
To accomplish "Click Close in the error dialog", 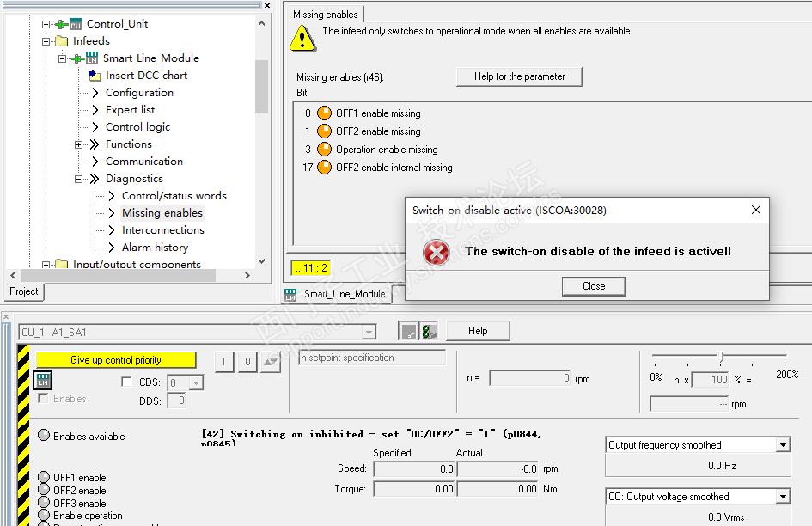I will [594, 286].
